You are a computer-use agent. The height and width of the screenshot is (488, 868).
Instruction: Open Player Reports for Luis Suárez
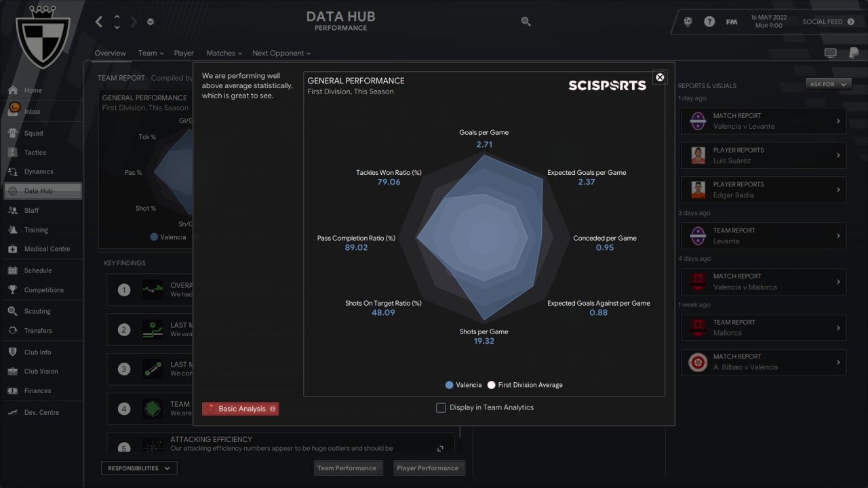pyautogui.click(x=764, y=155)
